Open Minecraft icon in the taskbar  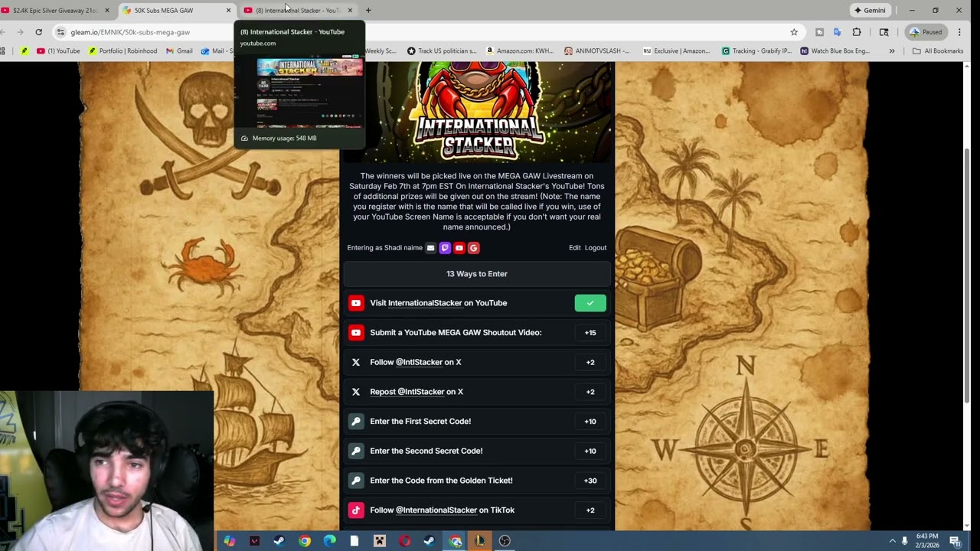379,541
